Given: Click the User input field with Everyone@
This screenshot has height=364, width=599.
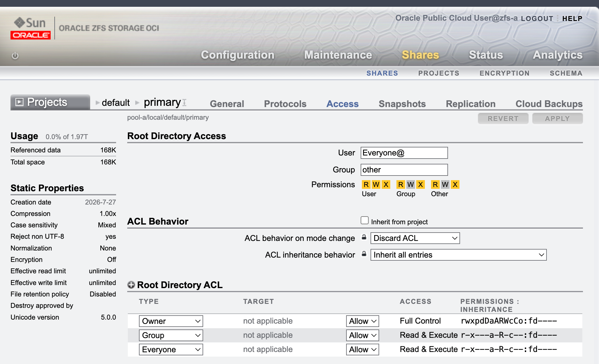Looking at the screenshot, I should pyautogui.click(x=404, y=153).
